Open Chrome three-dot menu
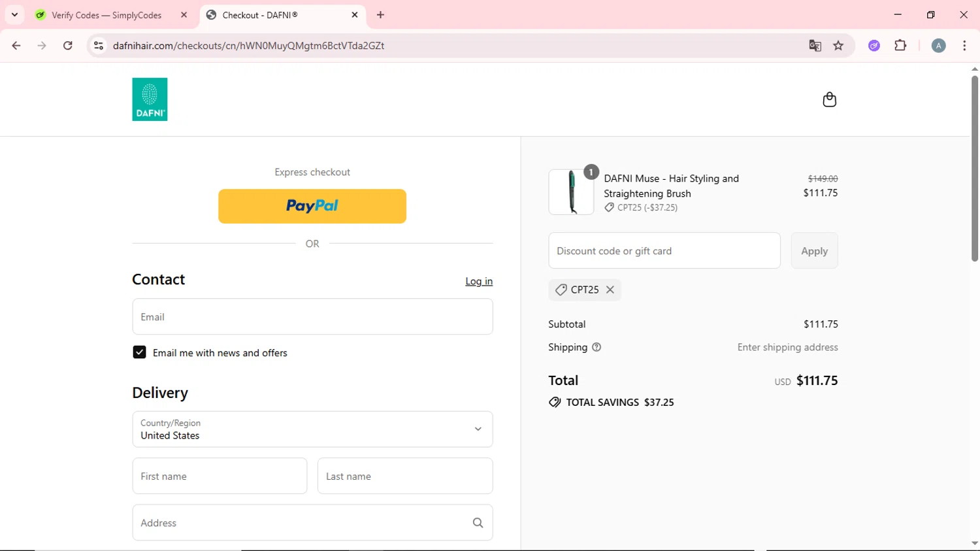The height and width of the screenshot is (551, 980). 964,46
